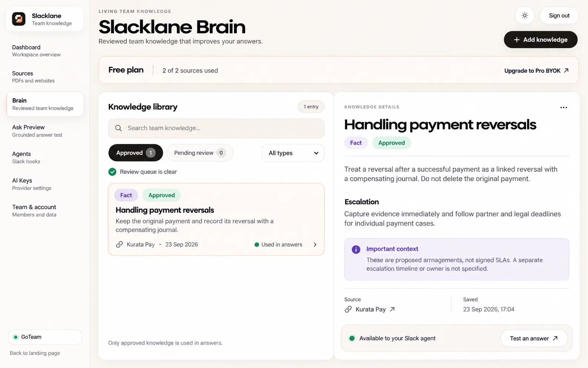
Task: Click the Handling payment reversals details heading
Action: pos(440,125)
